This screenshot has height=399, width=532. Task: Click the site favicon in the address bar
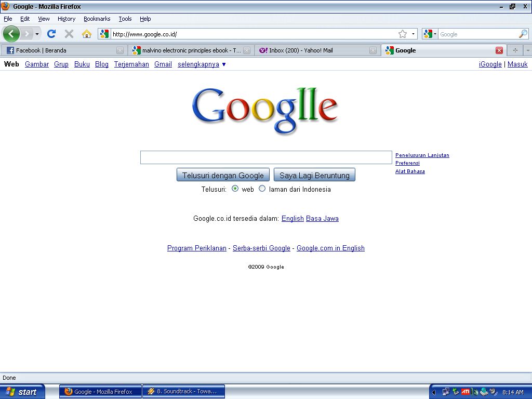point(104,34)
